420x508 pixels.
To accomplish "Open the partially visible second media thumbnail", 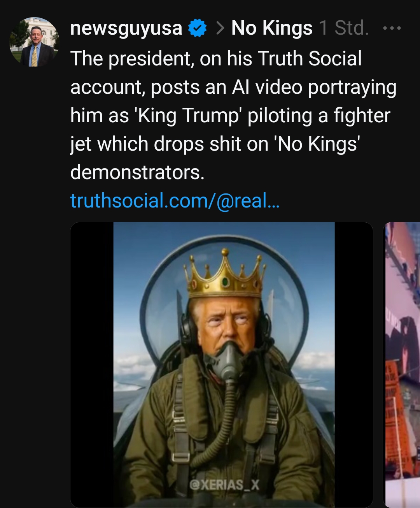I will click(x=402, y=364).
